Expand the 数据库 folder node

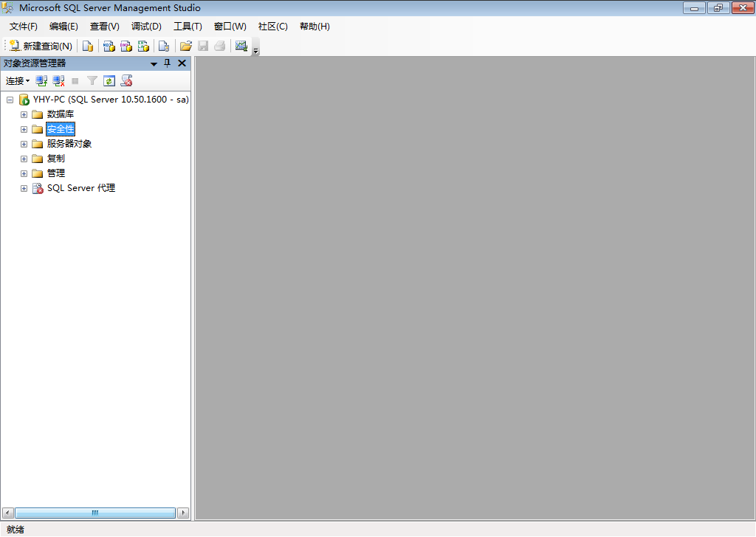tap(24, 114)
